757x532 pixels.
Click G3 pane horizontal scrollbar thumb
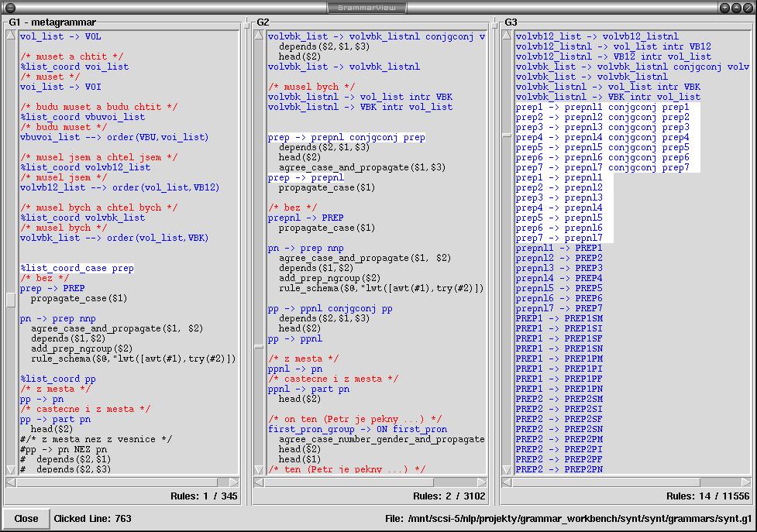[606, 482]
